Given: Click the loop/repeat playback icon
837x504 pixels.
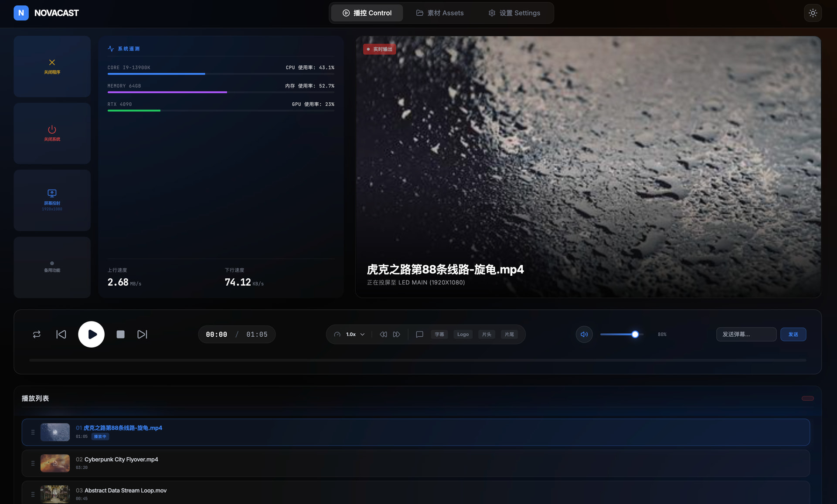Looking at the screenshot, I should tap(37, 334).
